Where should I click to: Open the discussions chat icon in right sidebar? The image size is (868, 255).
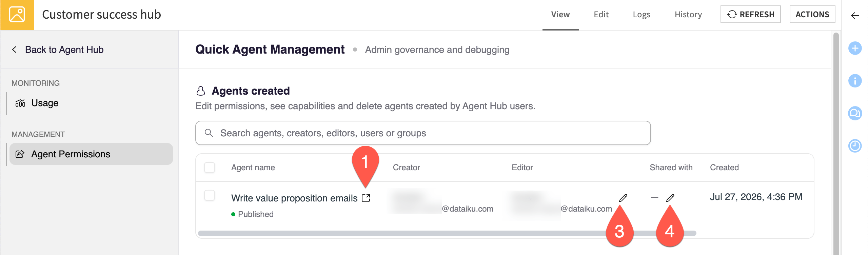click(855, 113)
